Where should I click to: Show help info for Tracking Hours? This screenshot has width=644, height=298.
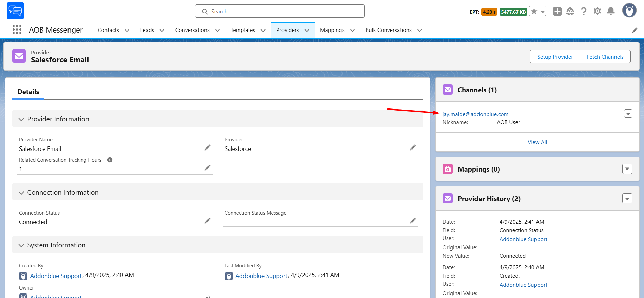click(x=110, y=160)
